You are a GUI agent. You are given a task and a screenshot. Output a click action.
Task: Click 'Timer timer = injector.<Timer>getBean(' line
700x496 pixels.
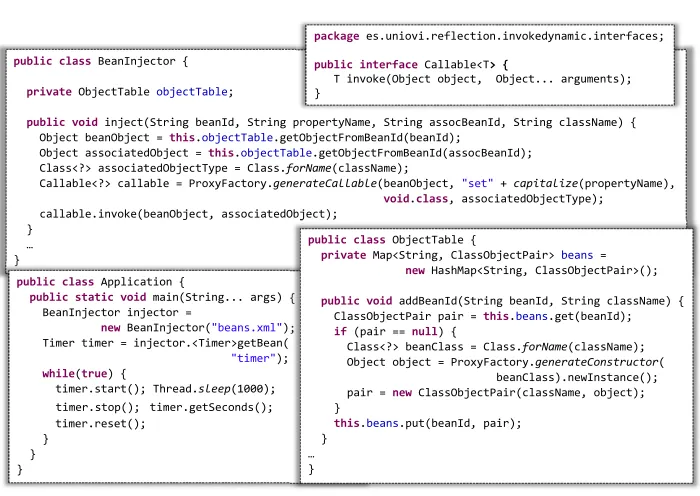click(x=166, y=343)
